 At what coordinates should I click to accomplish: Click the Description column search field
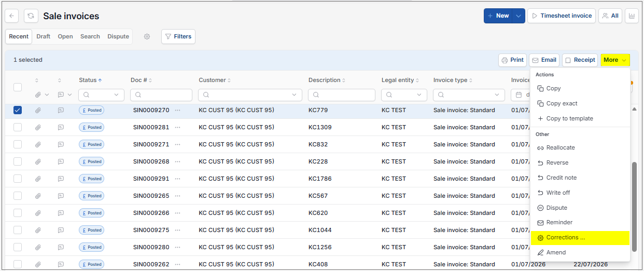(x=342, y=95)
